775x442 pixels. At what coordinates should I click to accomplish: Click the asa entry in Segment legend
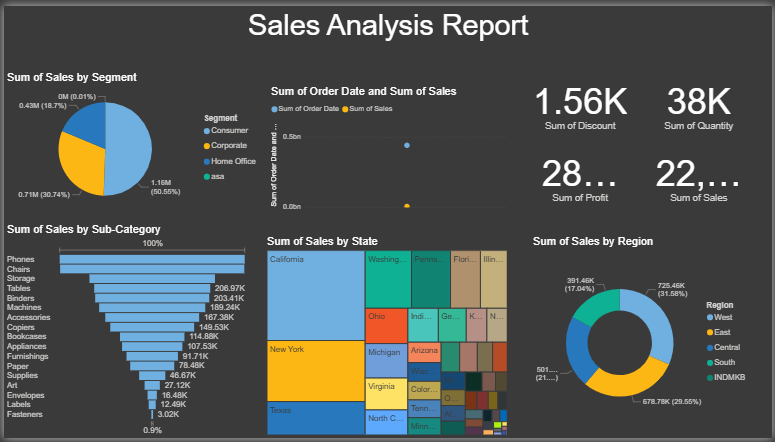(x=217, y=176)
